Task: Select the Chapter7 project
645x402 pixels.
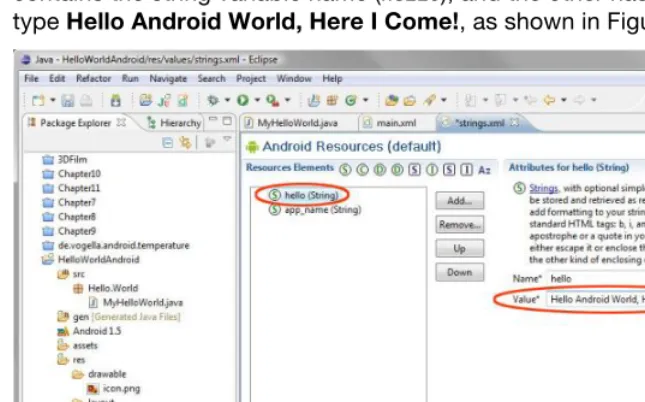Action: (x=69, y=202)
